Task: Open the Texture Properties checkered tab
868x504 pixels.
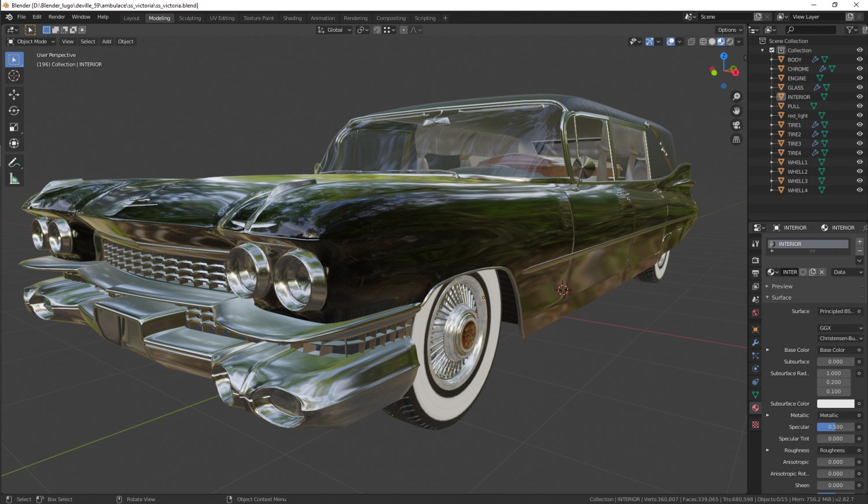Action: click(x=755, y=424)
